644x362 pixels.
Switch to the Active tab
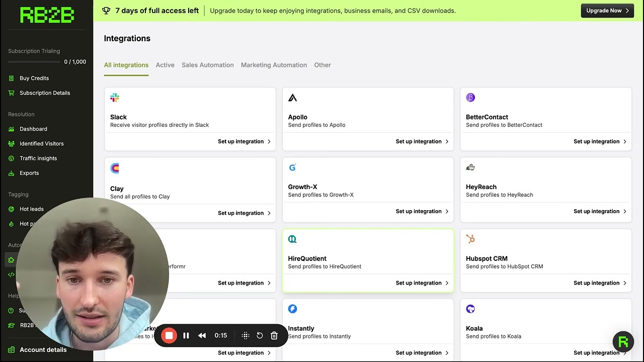point(165,65)
